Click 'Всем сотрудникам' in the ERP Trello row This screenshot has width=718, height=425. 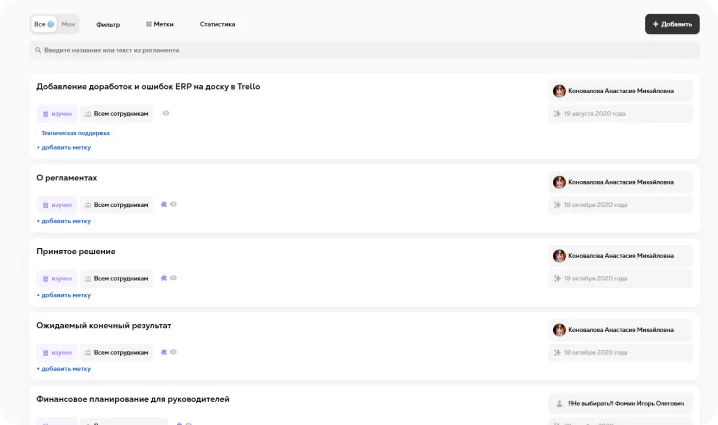point(117,114)
